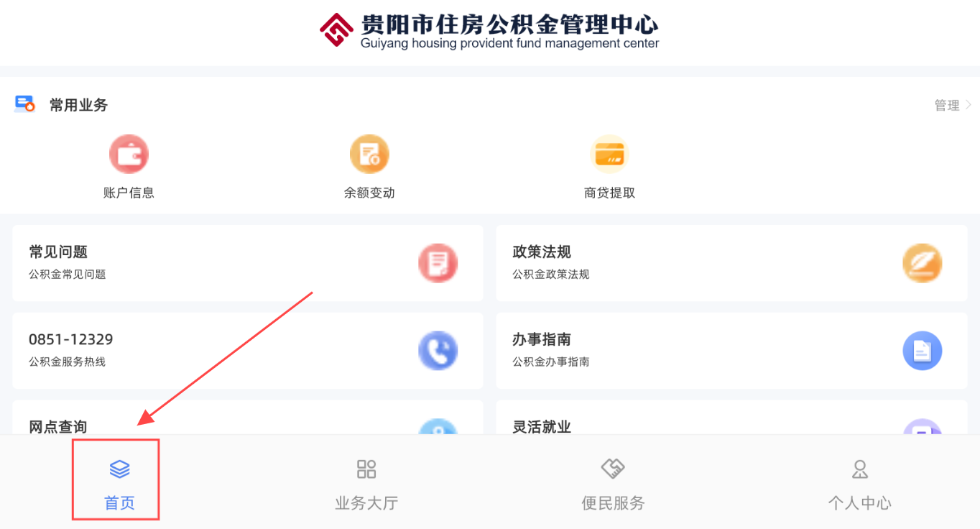This screenshot has width=980, height=529.
Task: Open the 网点查询 card
Action: click(x=248, y=418)
